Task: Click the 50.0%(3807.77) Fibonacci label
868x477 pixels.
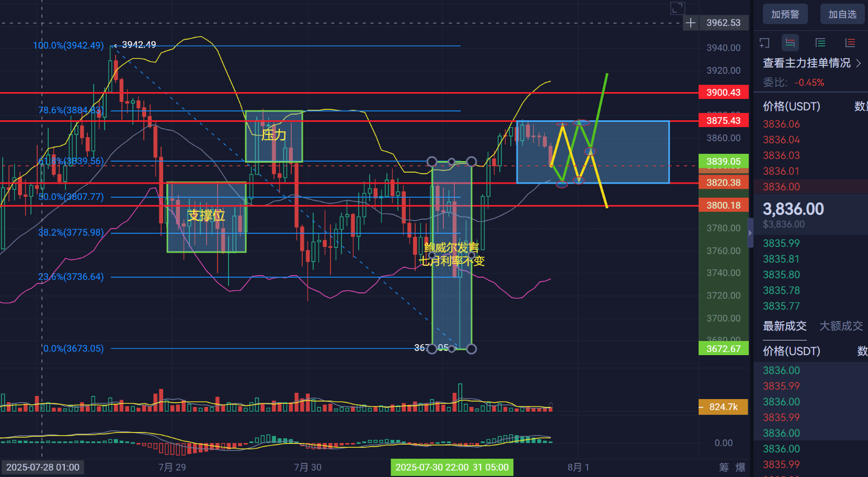Action: [x=71, y=197]
